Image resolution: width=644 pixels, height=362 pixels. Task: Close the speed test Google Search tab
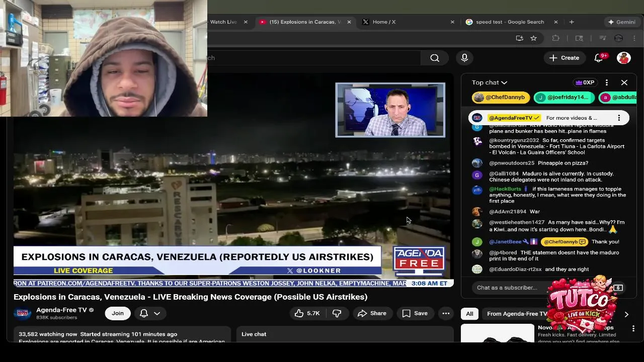[x=556, y=22]
